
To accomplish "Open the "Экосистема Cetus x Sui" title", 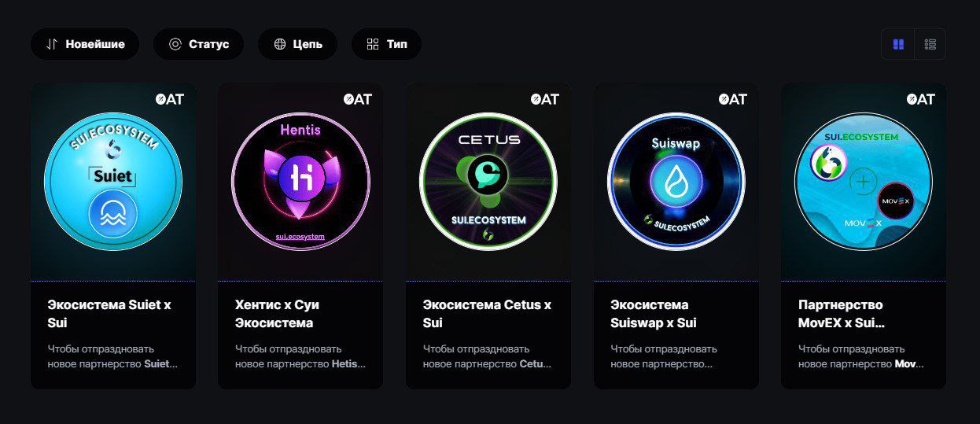I will [x=487, y=313].
